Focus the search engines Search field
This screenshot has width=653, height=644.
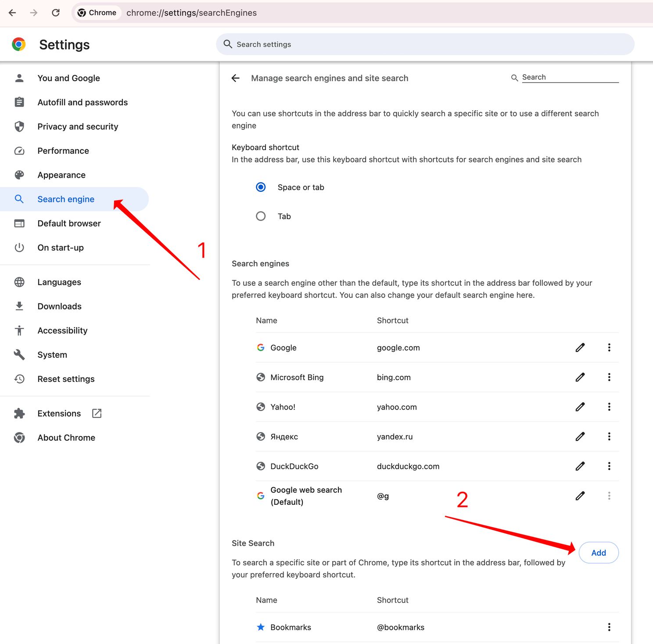[x=570, y=77]
